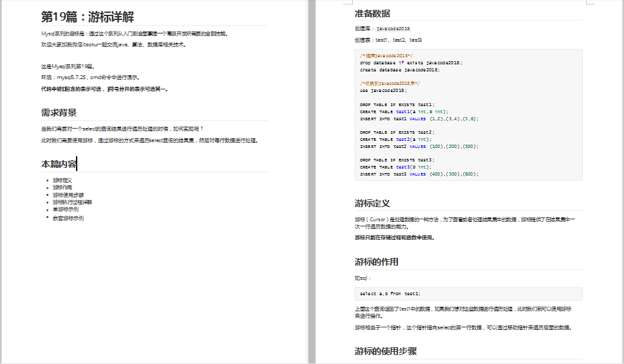Click 'INSERT INTO test2 VALUES (100),(200),(300);'
Image resolution: width=624 pixels, height=364 pixels.
point(419,146)
